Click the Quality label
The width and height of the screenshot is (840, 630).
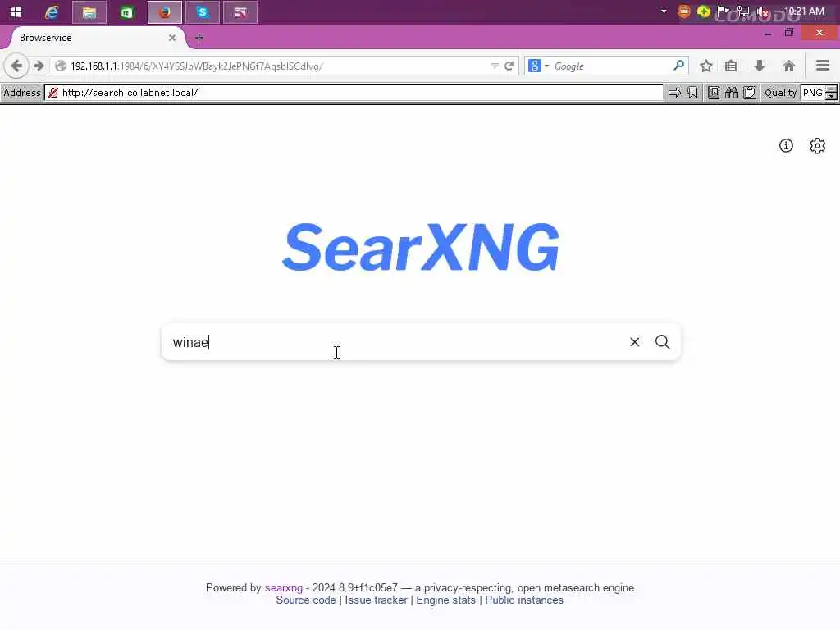[x=780, y=93]
